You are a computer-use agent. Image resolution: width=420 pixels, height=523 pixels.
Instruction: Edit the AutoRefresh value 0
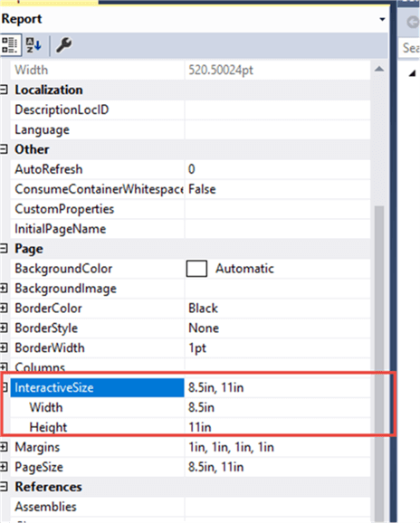278,169
